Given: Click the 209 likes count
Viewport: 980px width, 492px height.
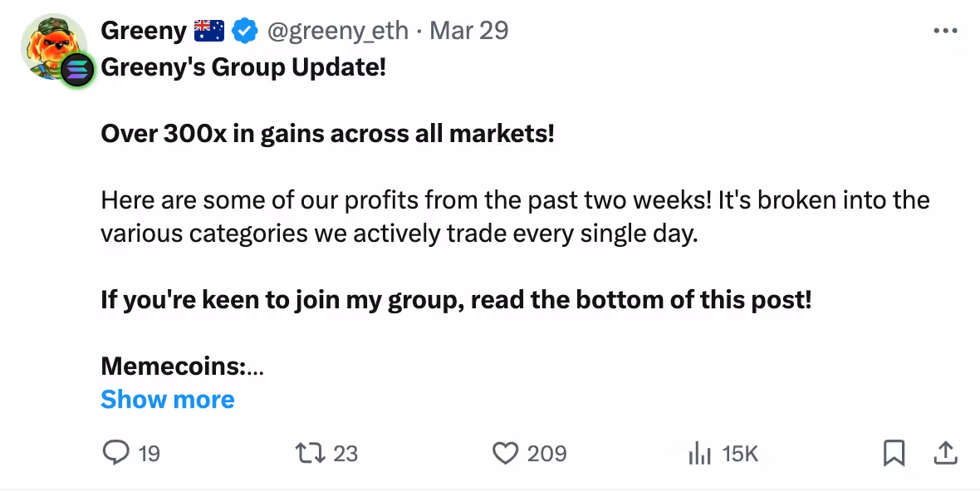Looking at the screenshot, I should click(546, 454).
